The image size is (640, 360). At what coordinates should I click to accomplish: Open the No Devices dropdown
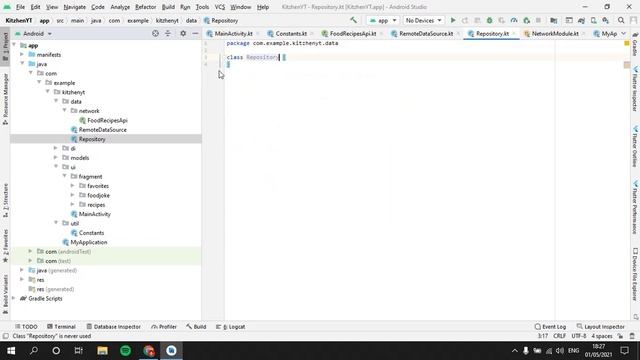tap(423, 20)
